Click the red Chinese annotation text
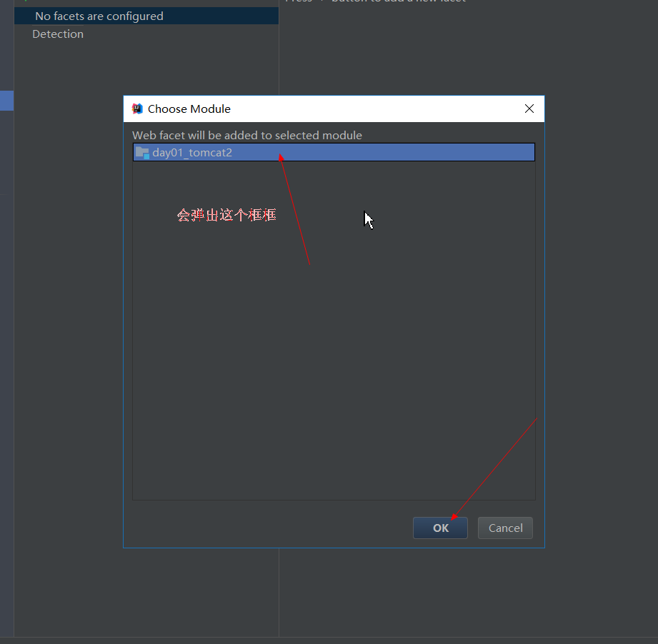Screen dimensions: 658x644 (226, 215)
